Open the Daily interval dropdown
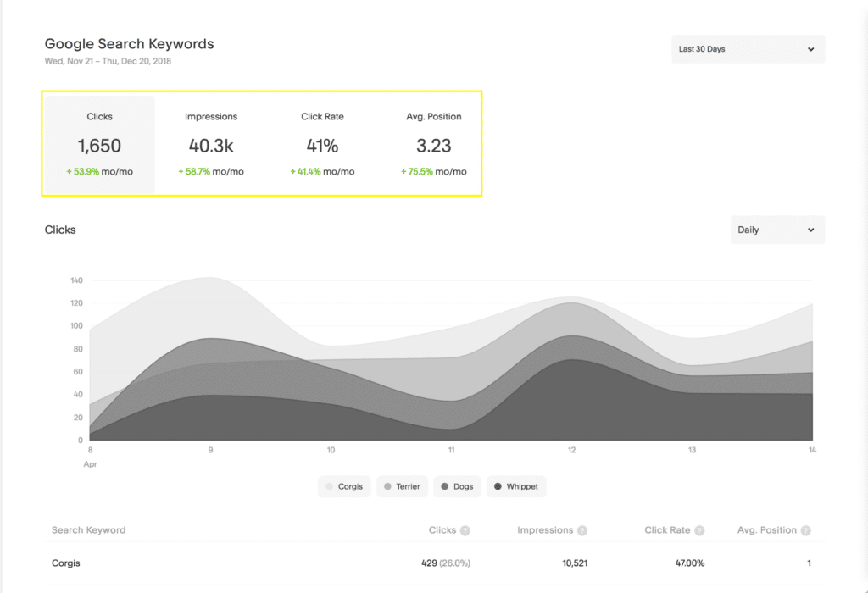 coord(777,230)
